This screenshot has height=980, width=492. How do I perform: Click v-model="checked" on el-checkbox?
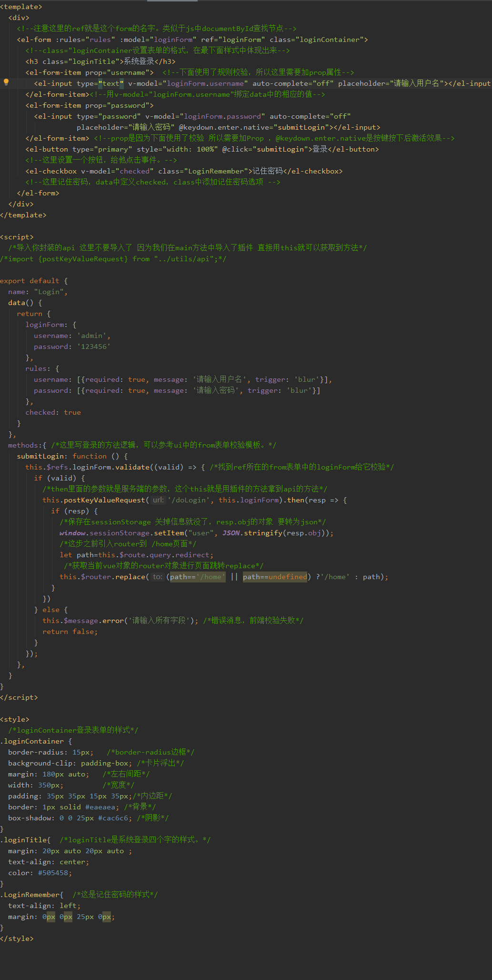(117, 171)
